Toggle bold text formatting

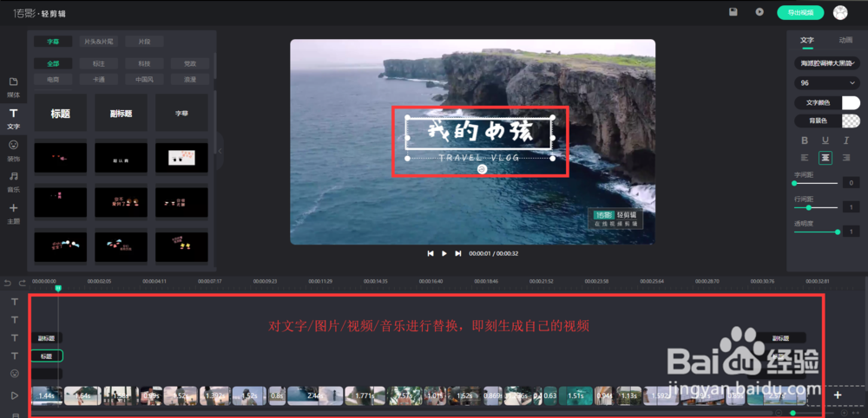tap(805, 140)
